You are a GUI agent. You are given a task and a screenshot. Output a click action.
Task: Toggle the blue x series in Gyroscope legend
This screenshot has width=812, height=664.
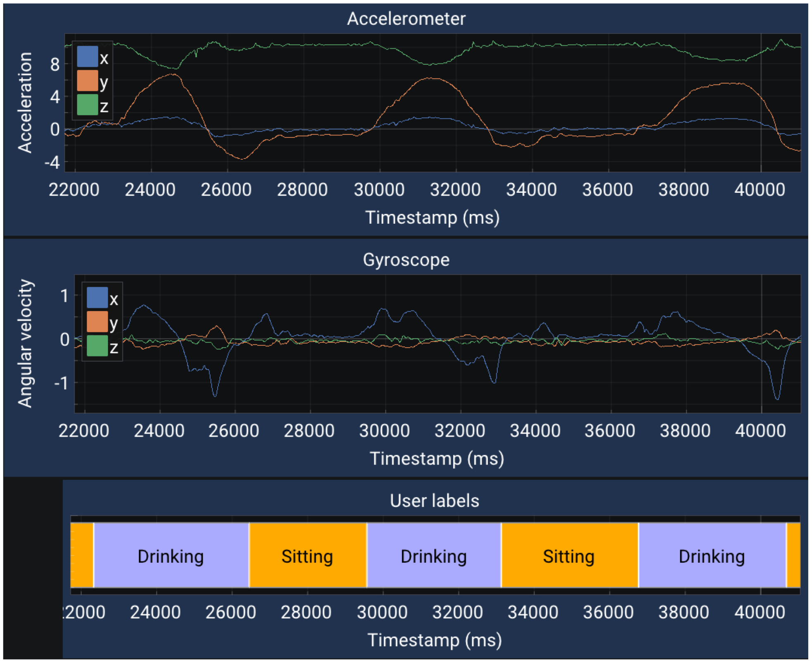click(97, 298)
